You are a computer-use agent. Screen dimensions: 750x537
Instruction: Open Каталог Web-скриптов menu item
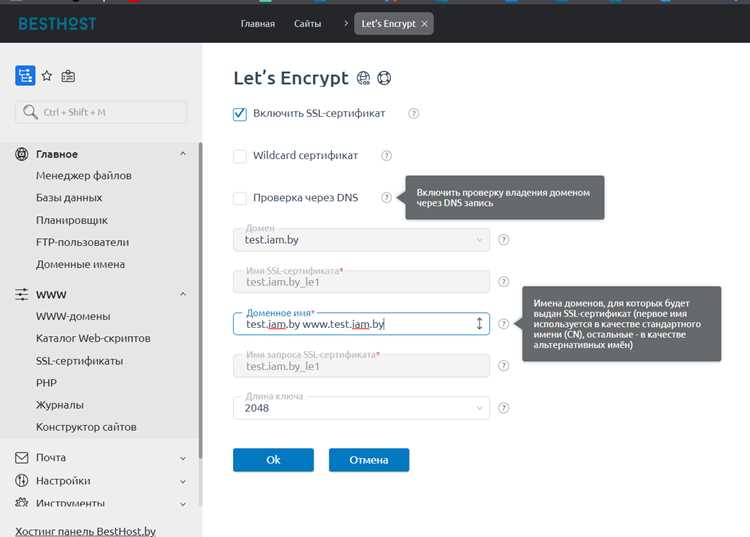click(x=93, y=338)
